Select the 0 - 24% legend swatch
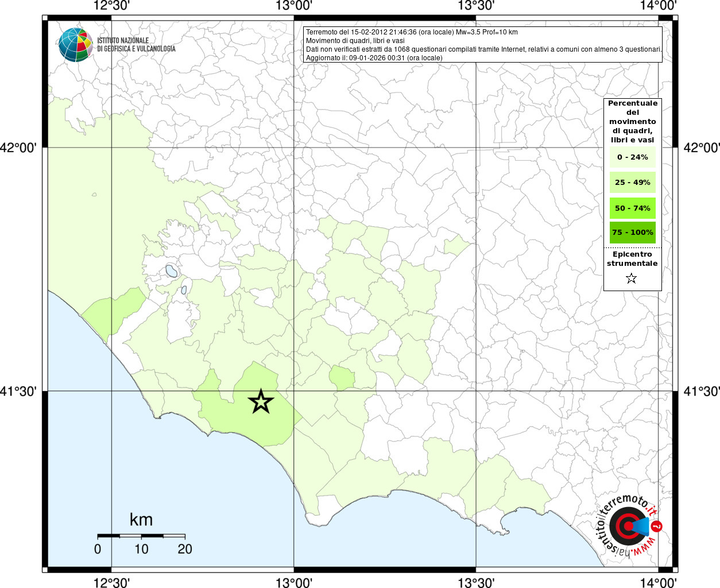720x588 pixels. tap(632, 157)
